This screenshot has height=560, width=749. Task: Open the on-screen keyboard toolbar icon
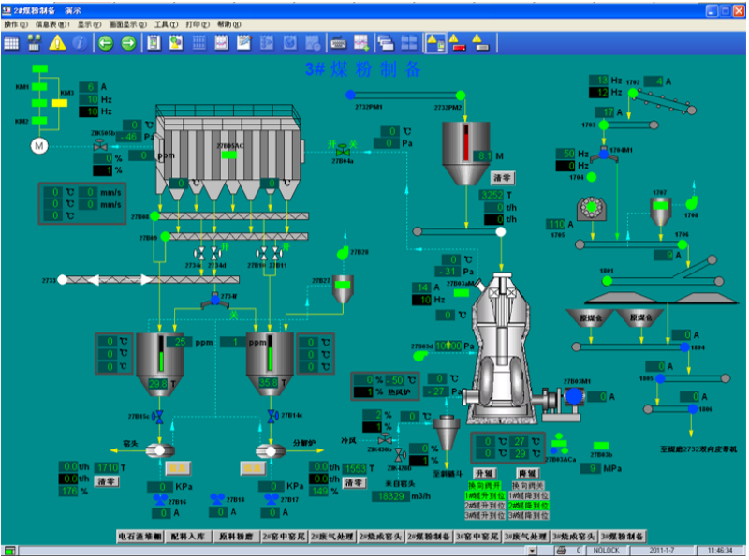point(339,43)
